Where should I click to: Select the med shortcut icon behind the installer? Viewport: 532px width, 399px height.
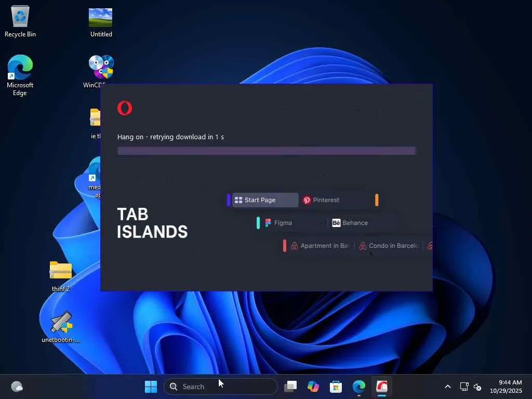tap(95, 178)
